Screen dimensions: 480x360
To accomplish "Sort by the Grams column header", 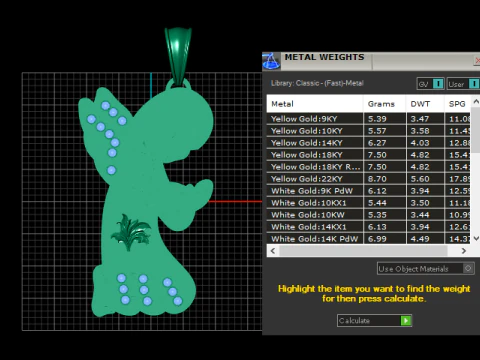I will [x=384, y=104].
